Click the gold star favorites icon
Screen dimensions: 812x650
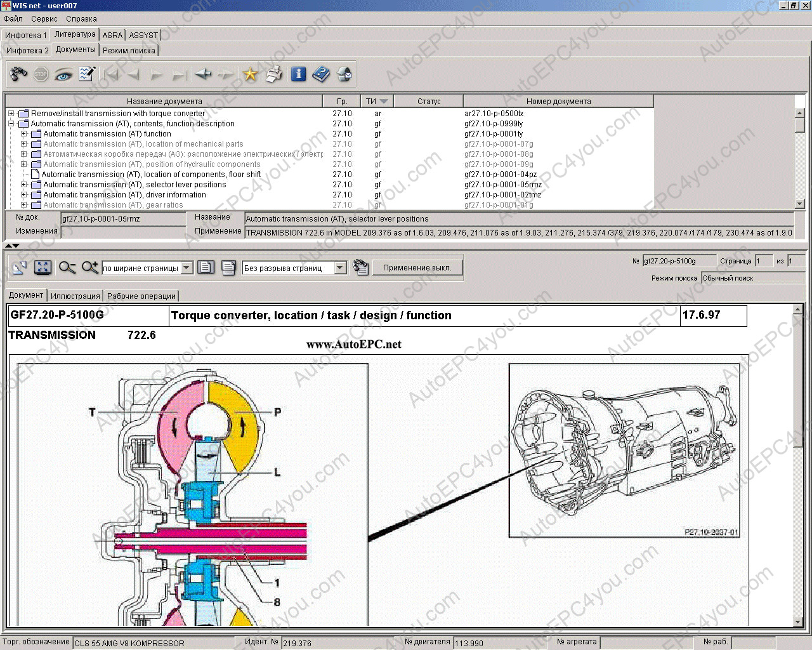[250, 74]
